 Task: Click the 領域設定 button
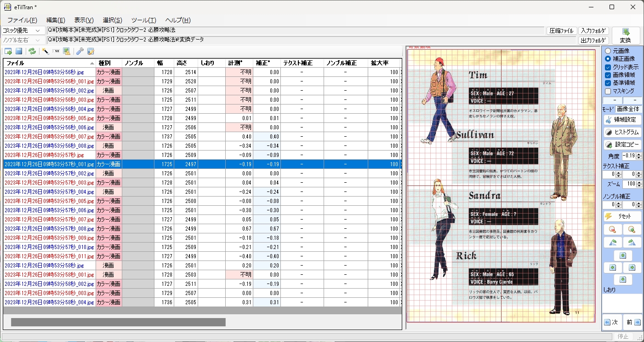622,120
